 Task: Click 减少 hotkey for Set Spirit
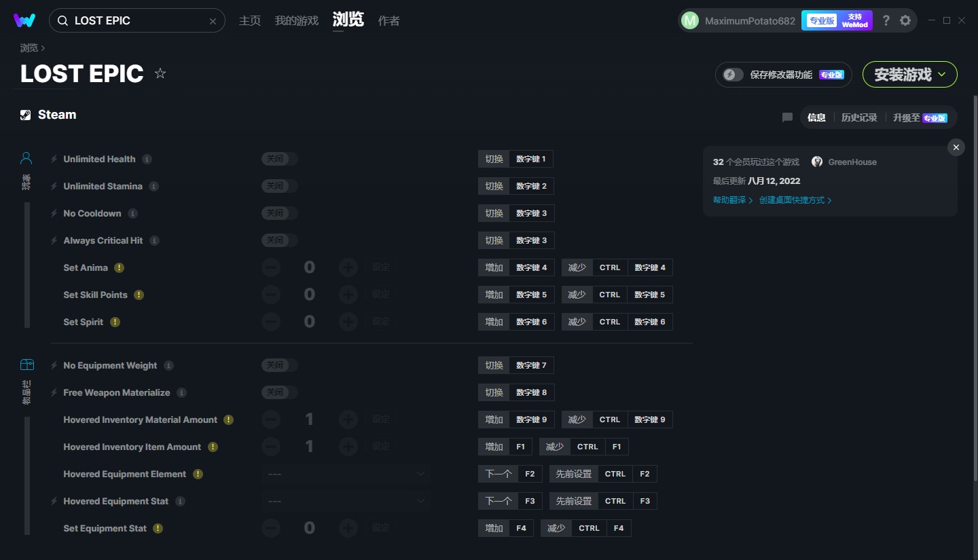pos(577,322)
